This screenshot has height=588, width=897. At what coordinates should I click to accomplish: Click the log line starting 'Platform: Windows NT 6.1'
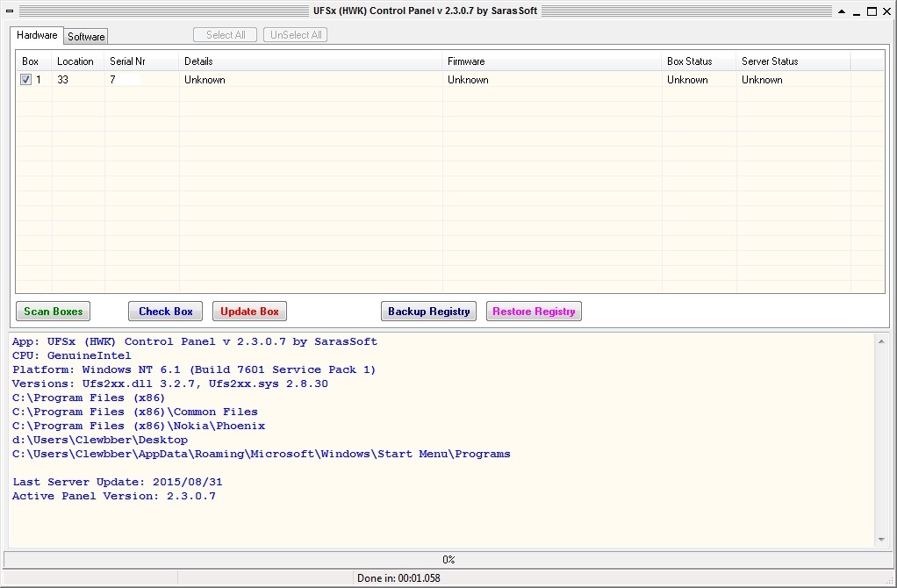tap(194, 369)
